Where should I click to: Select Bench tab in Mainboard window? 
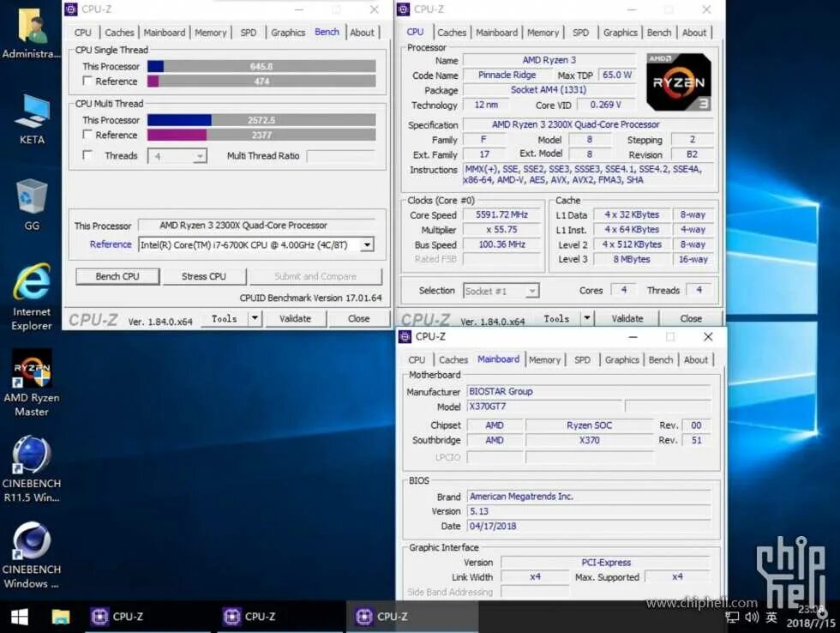(661, 360)
